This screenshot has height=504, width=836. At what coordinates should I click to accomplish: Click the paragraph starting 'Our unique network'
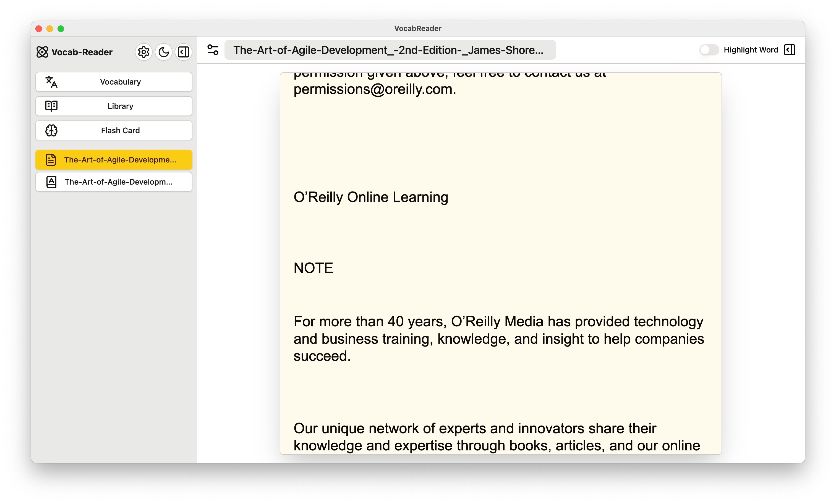[x=497, y=437]
